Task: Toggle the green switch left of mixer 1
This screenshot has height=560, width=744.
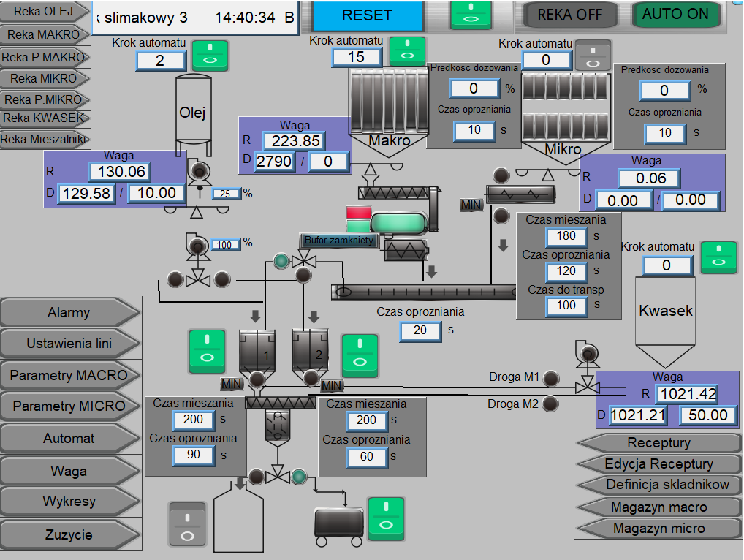Action: click(x=208, y=351)
